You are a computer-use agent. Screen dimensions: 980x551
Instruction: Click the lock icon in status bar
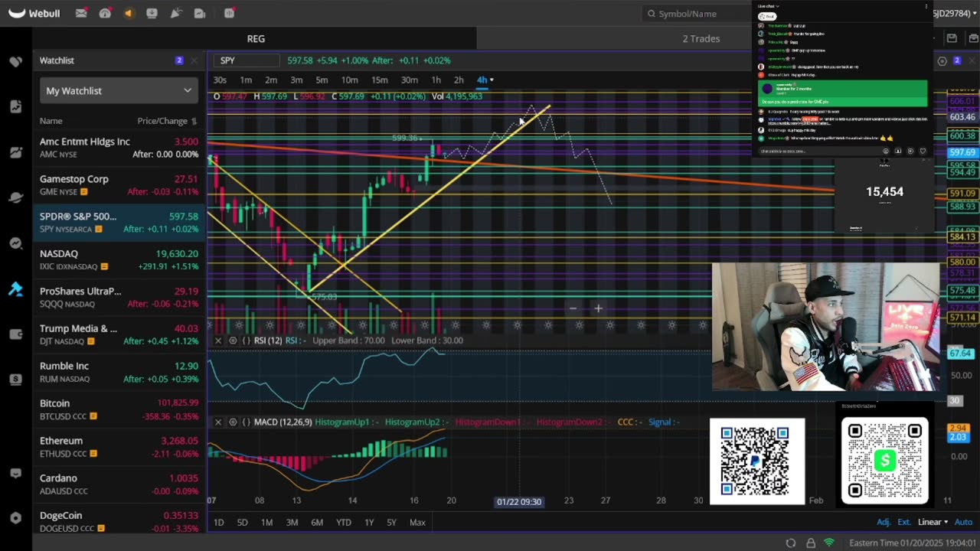(811, 543)
